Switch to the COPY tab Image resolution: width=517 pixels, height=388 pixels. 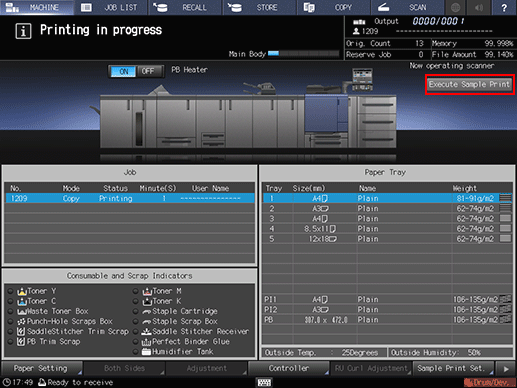click(334, 7)
